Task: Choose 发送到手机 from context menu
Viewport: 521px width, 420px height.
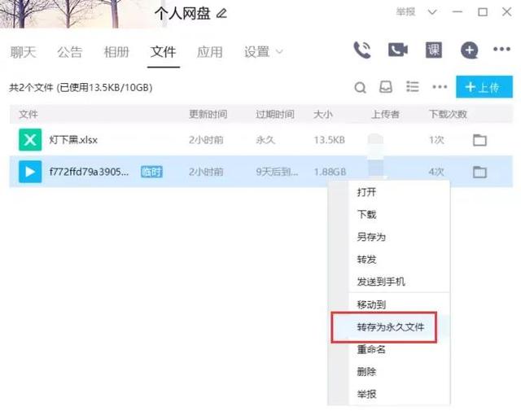Action: (381, 282)
